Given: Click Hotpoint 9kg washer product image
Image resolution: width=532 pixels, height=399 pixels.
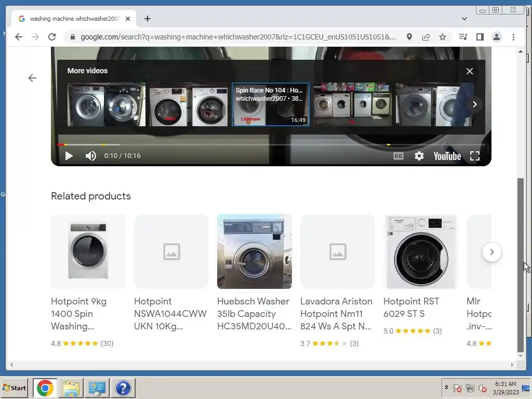Looking at the screenshot, I should tap(88, 251).
